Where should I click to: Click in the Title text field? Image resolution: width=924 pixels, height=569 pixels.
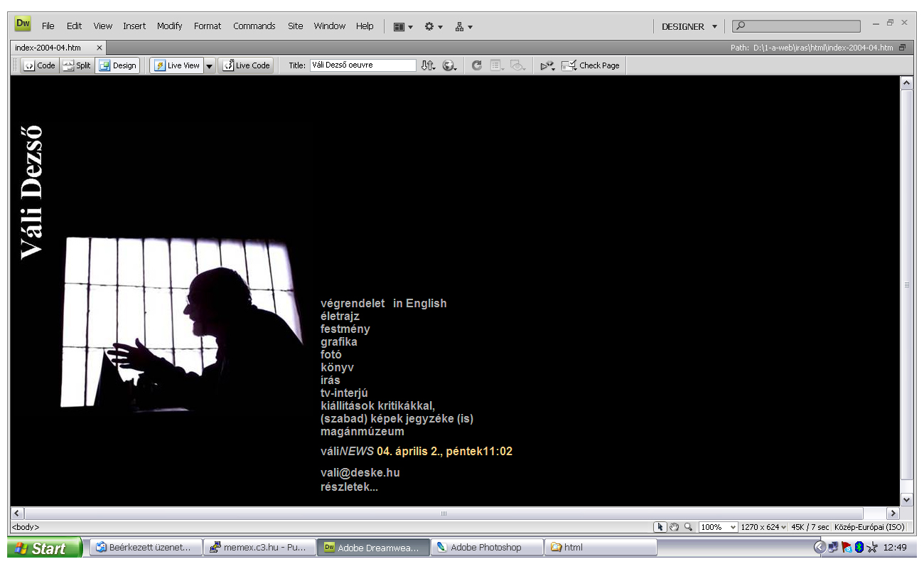point(362,65)
